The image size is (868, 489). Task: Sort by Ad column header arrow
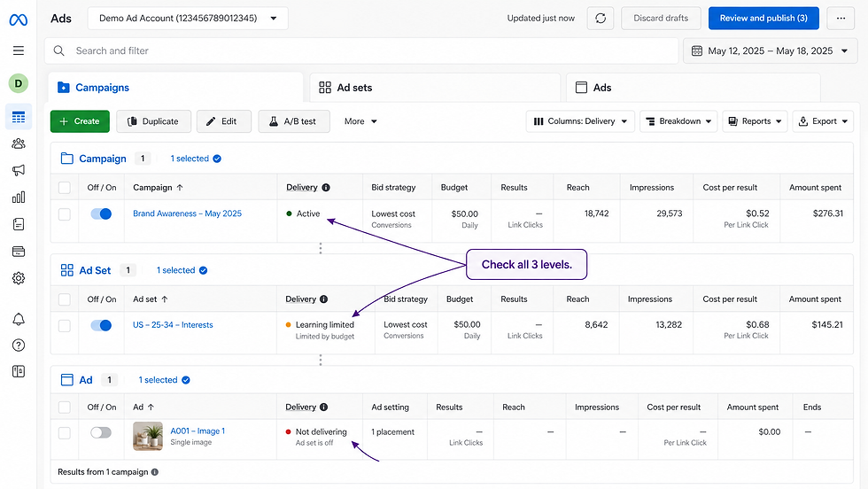click(x=151, y=407)
